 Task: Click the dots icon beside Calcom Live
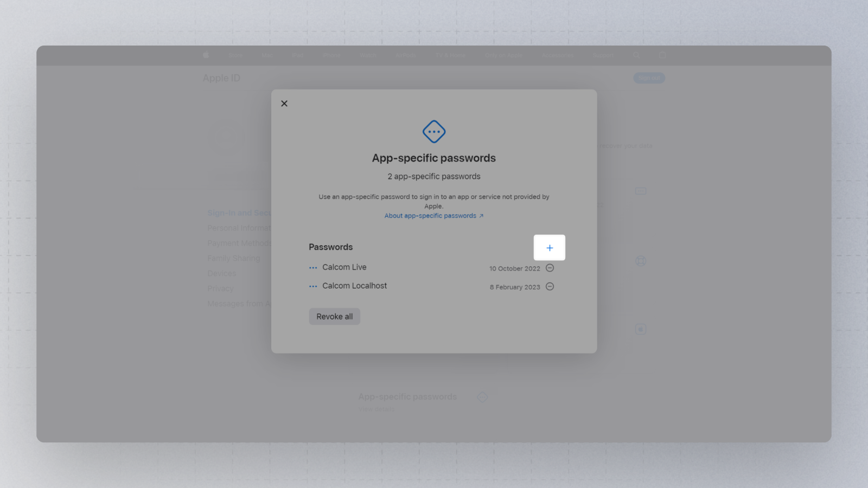click(x=313, y=268)
